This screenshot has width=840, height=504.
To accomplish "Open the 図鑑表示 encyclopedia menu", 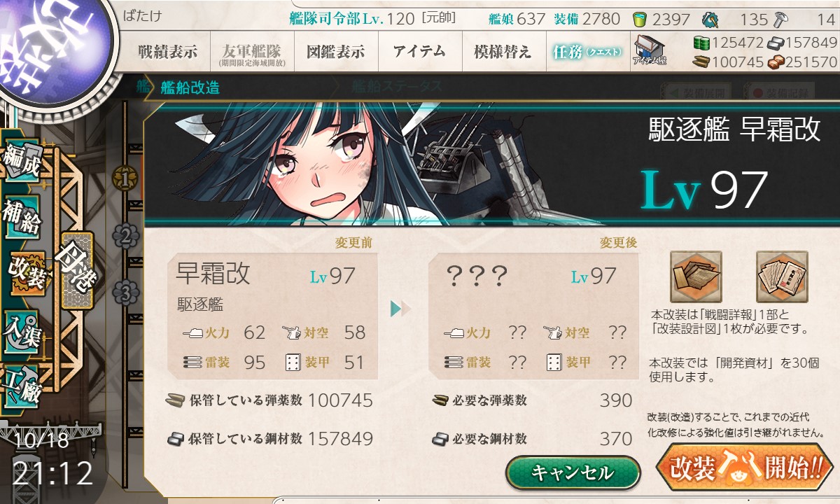I will click(336, 52).
